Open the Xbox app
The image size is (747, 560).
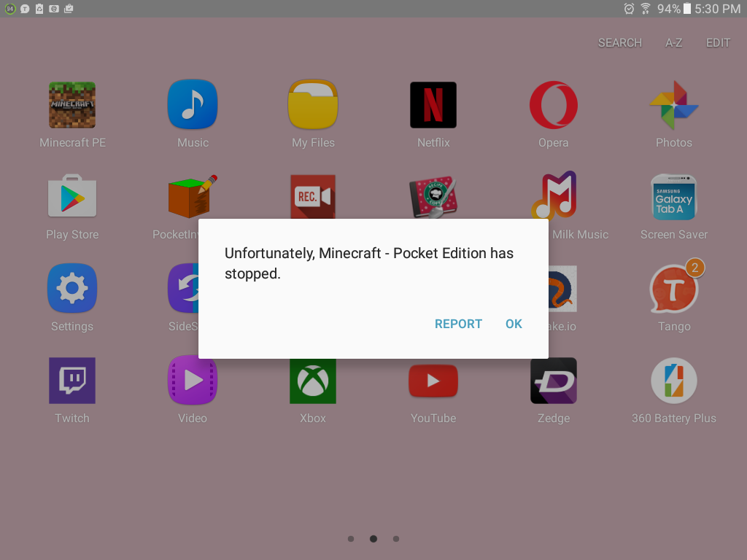(313, 381)
